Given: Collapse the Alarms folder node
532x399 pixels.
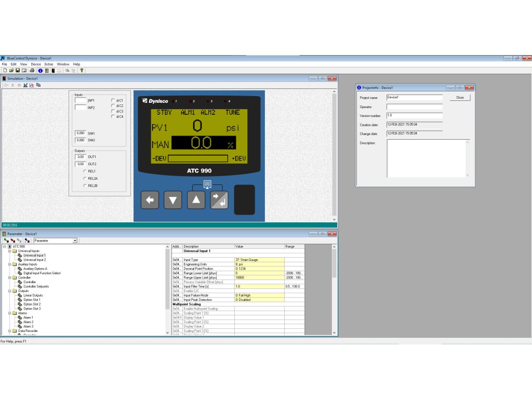Looking at the screenshot, I should (x=9, y=313).
